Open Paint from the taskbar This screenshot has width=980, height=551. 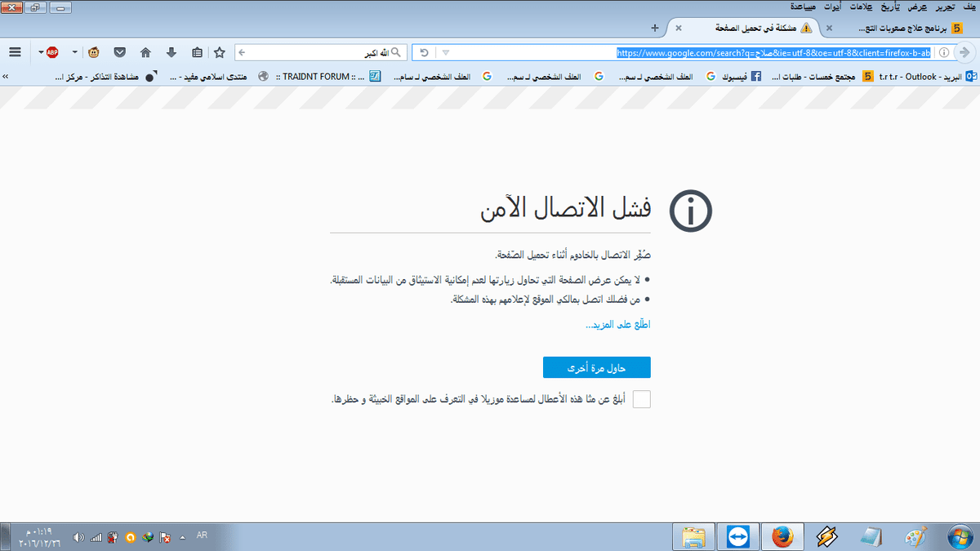pyautogui.click(x=916, y=537)
